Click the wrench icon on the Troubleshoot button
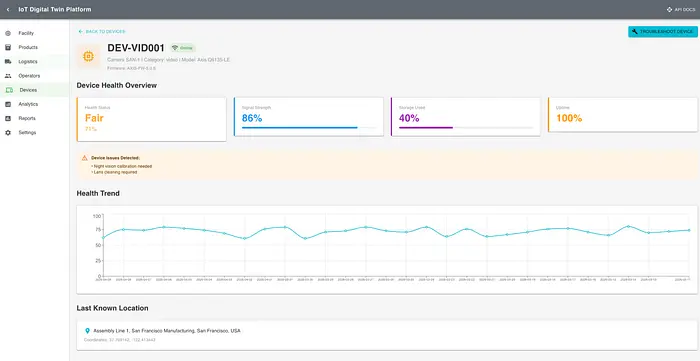 point(635,32)
